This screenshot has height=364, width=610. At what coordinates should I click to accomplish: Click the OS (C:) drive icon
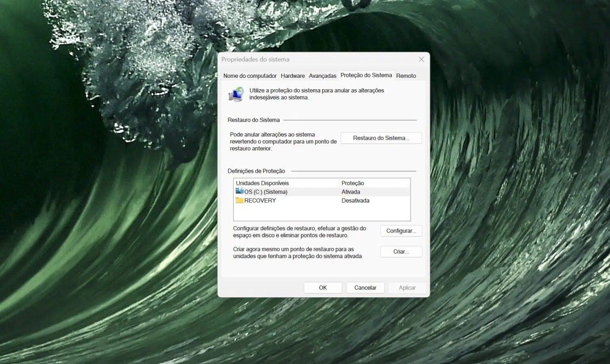239,192
